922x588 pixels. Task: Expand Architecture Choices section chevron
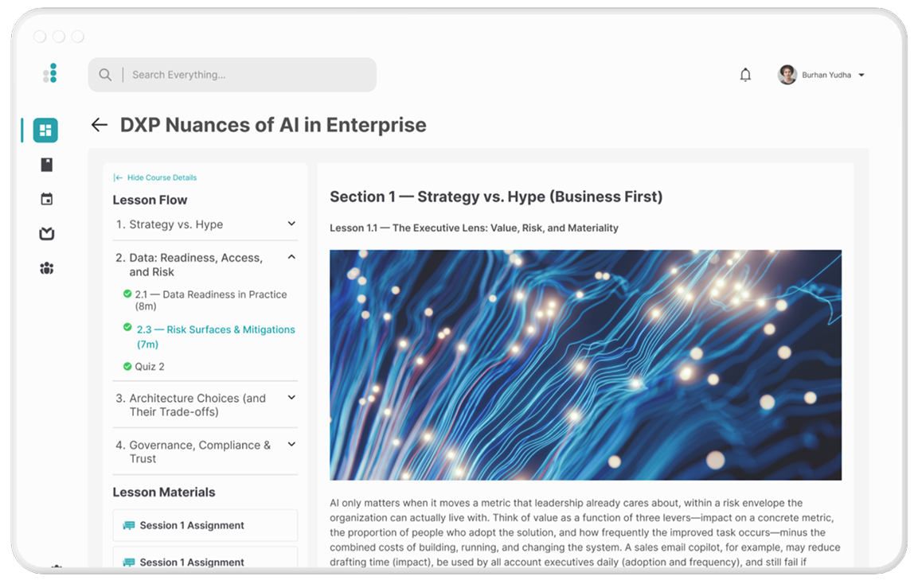point(291,398)
